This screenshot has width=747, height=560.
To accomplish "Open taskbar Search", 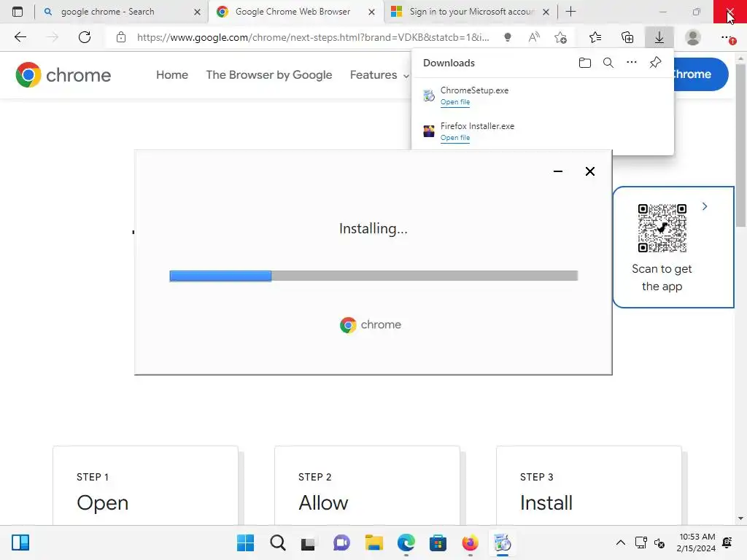I will pos(278,542).
